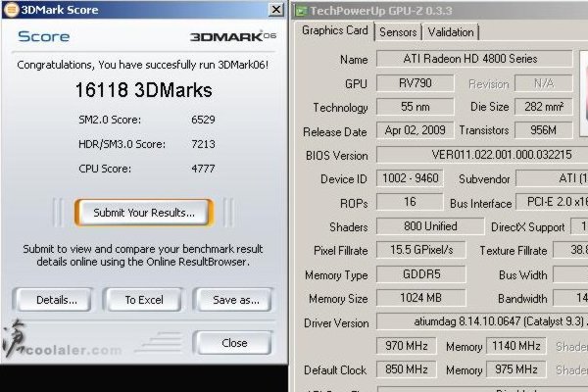
Task: Click the Congratulations message text
Action: tap(142, 65)
